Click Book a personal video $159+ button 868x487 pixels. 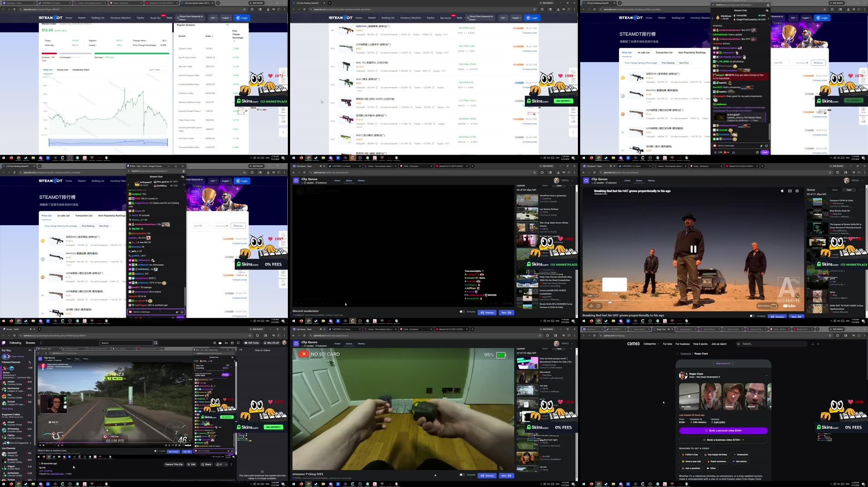coord(723,431)
